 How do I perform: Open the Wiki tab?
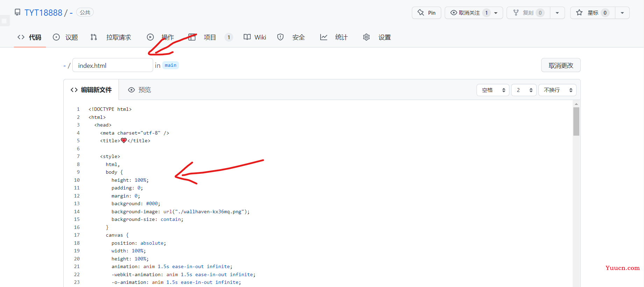point(255,37)
